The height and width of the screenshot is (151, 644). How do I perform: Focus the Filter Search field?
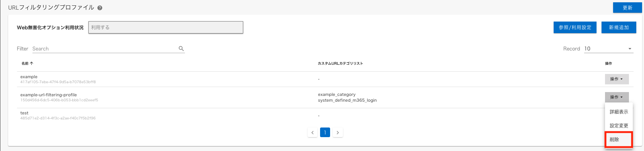104,49
